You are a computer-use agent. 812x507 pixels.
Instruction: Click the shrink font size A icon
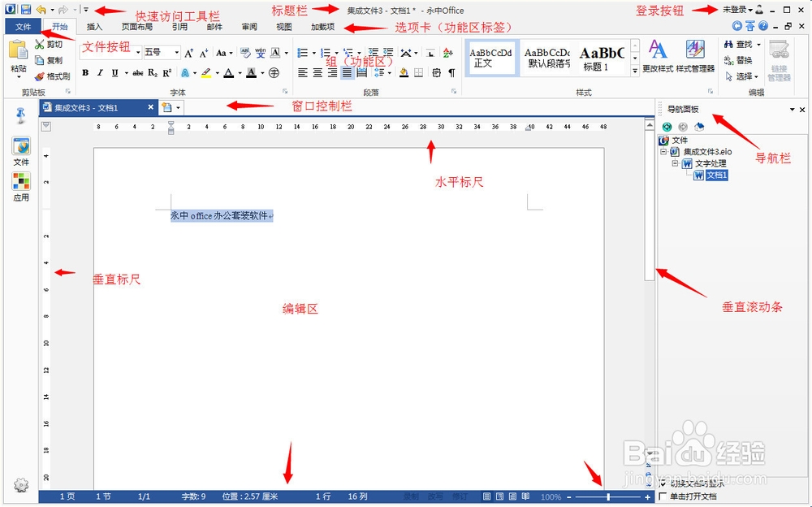(x=204, y=52)
